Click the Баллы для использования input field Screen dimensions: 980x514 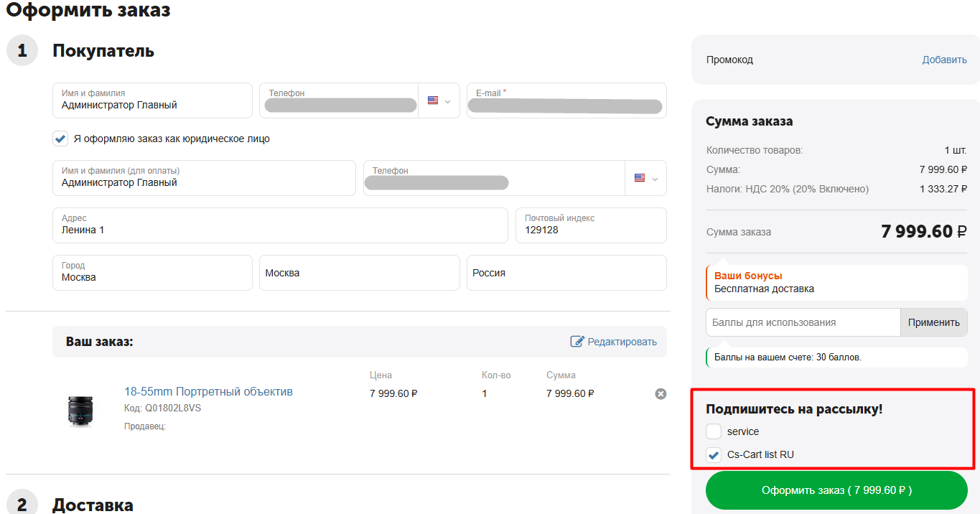coord(803,322)
